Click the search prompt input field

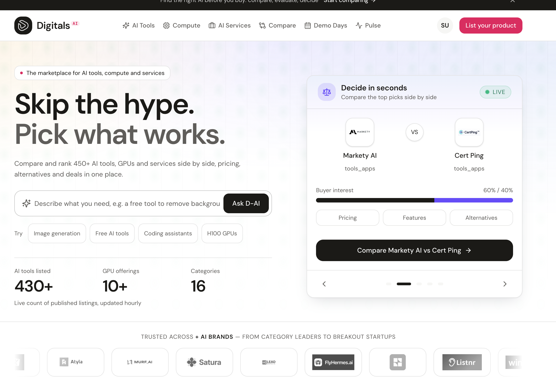pyautogui.click(x=127, y=204)
